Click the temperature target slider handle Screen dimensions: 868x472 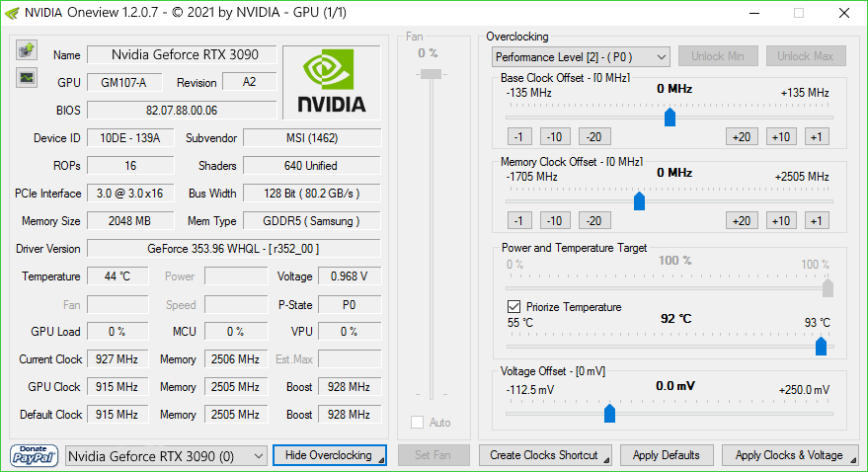[x=821, y=347]
